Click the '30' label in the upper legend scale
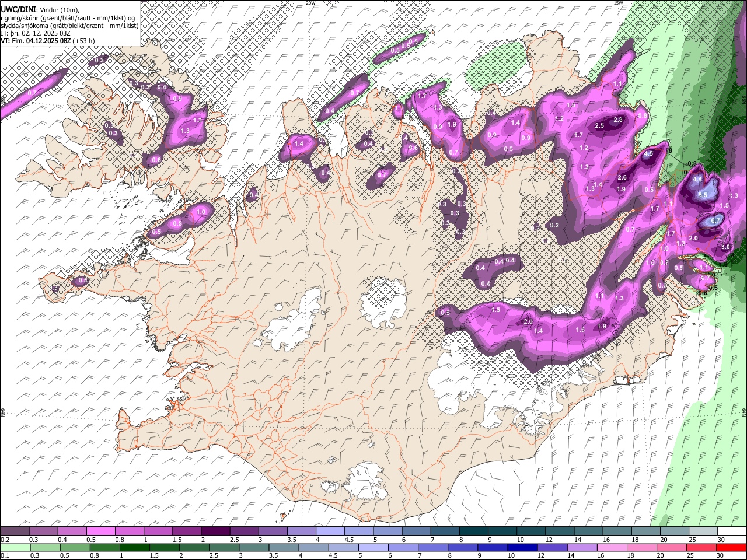 721,540
